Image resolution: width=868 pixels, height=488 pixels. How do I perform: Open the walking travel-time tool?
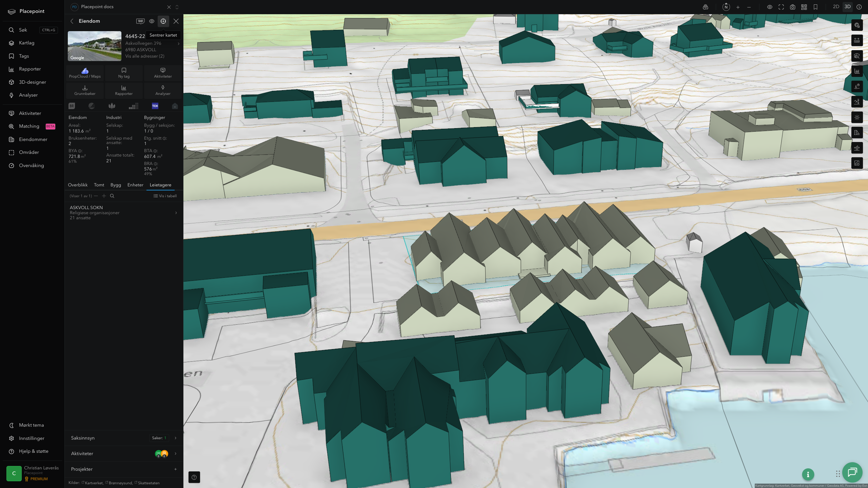click(x=857, y=87)
